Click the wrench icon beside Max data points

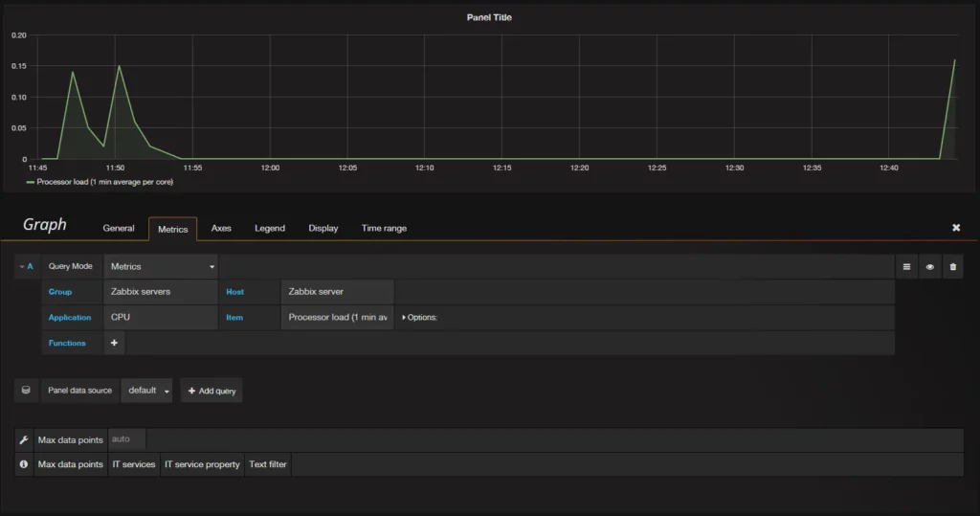(x=24, y=439)
